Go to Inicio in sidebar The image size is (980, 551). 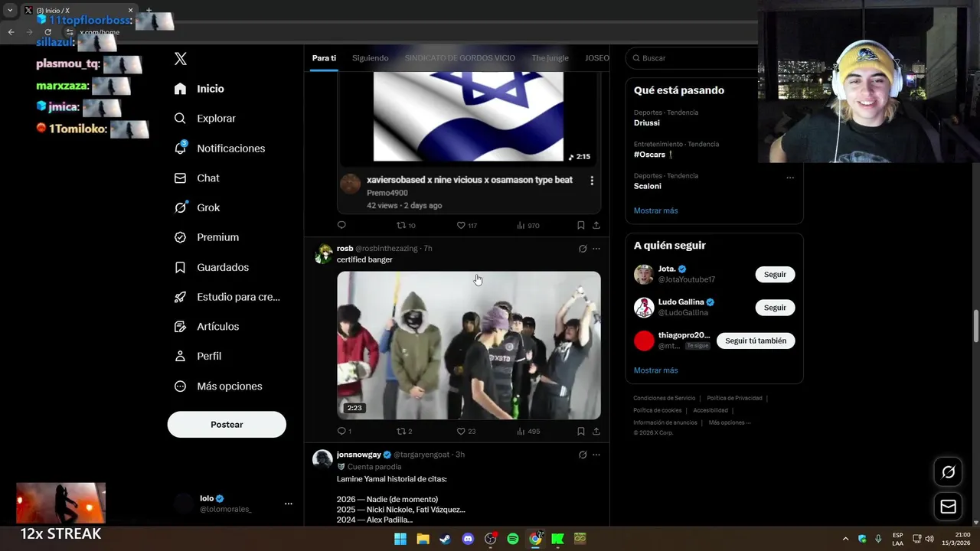tap(199, 89)
